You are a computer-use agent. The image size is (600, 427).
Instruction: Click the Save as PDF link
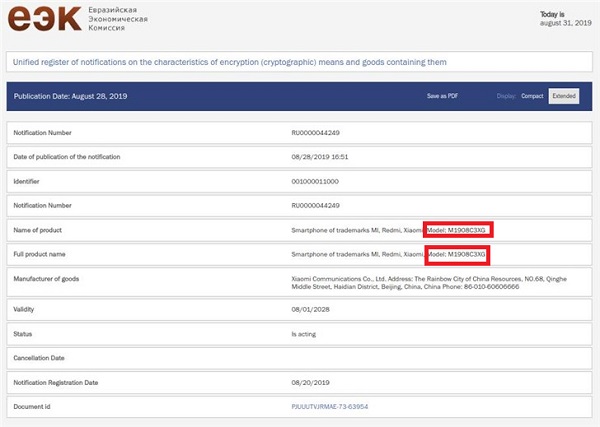pos(442,96)
